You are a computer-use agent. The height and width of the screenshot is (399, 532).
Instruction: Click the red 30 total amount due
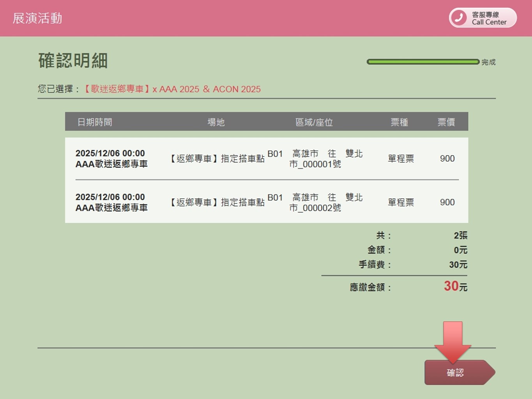click(451, 286)
